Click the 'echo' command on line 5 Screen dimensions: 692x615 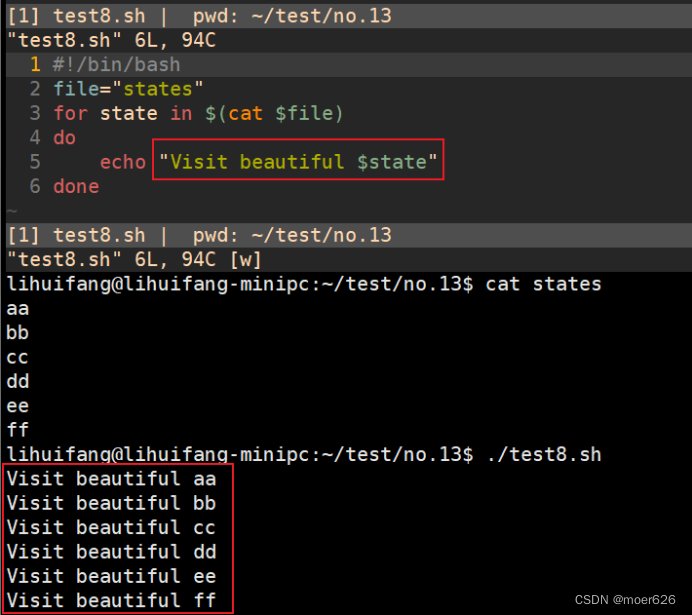click(x=123, y=162)
